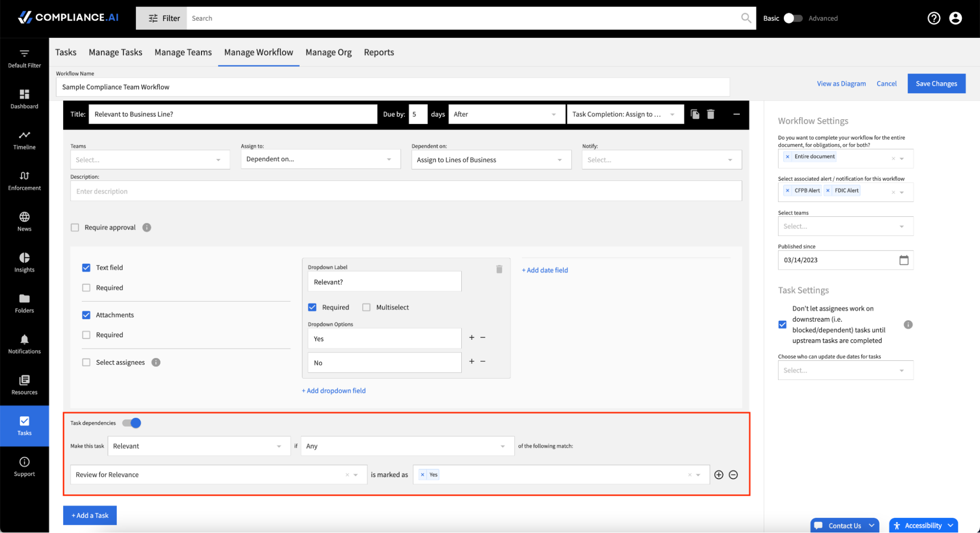Switch to the Manage Tasks tab
The image size is (980, 533).
(115, 52)
